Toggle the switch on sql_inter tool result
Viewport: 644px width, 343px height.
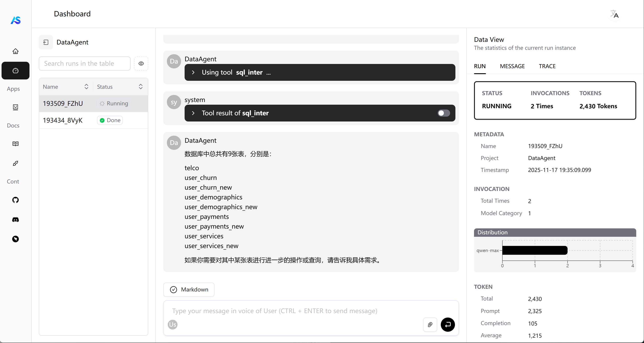[444, 113]
